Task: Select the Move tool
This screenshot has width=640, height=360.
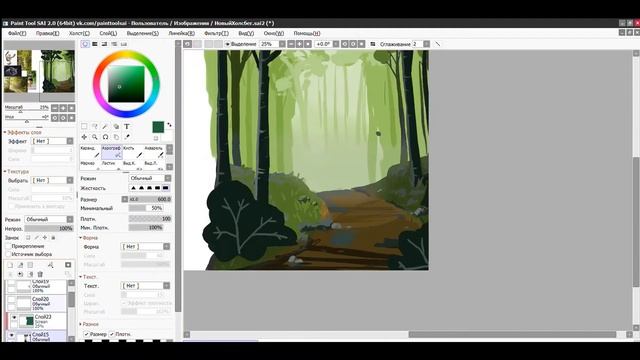Action: click(84, 137)
